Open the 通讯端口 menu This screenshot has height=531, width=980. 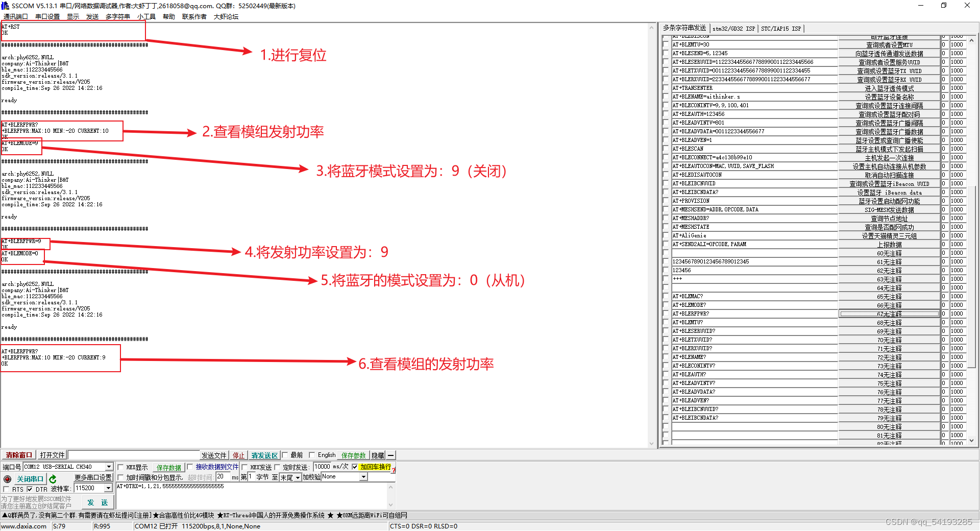click(16, 16)
